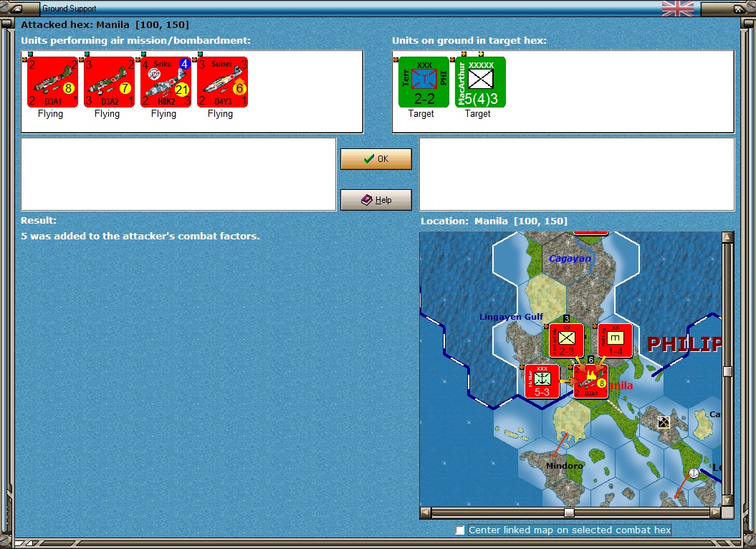Click map scrollbar up arrow
The height and width of the screenshot is (549, 756).
pos(727,237)
